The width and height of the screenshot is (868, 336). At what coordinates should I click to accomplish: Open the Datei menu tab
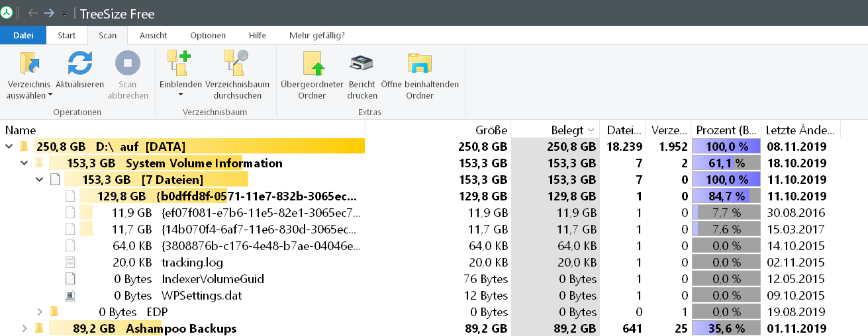(x=23, y=35)
